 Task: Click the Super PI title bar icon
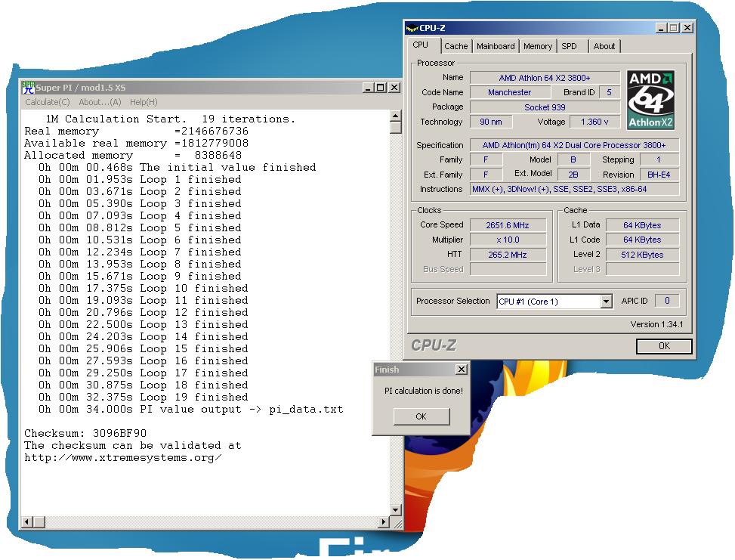click(x=29, y=88)
